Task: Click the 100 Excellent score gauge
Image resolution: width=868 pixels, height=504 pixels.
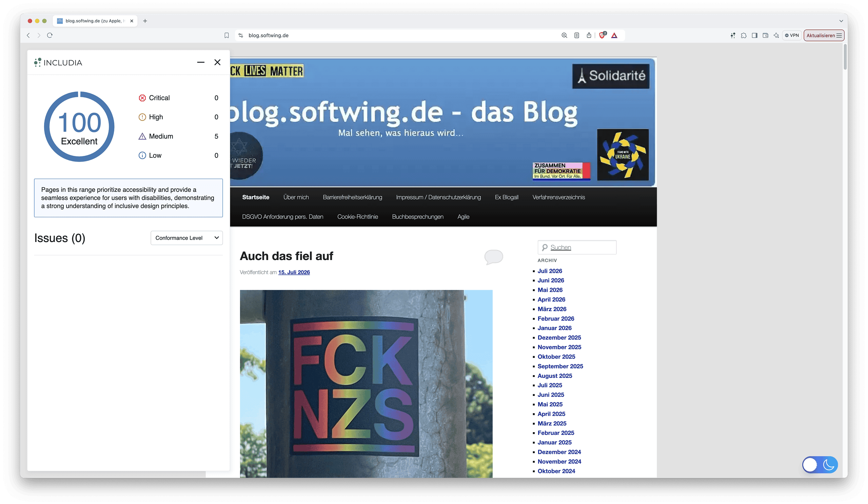Action: coord(79,127)
